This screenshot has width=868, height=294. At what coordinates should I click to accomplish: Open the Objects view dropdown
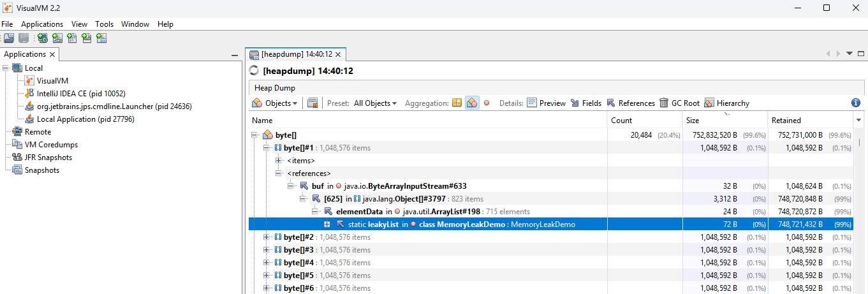point(275,103)
